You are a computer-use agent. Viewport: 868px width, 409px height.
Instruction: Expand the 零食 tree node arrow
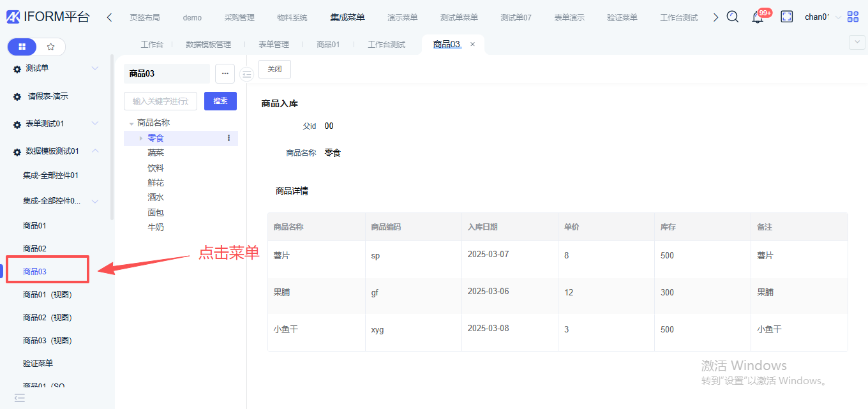coord(141,138)
